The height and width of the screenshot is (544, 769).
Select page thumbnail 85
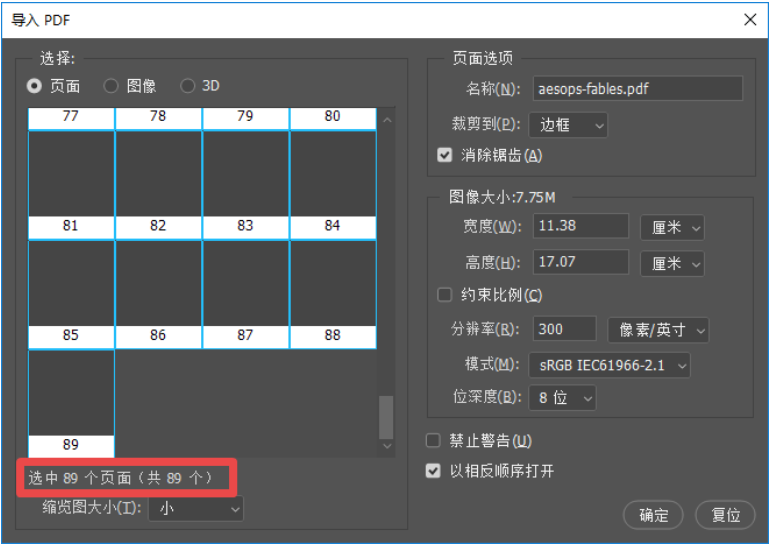click(x=71, y=294)
